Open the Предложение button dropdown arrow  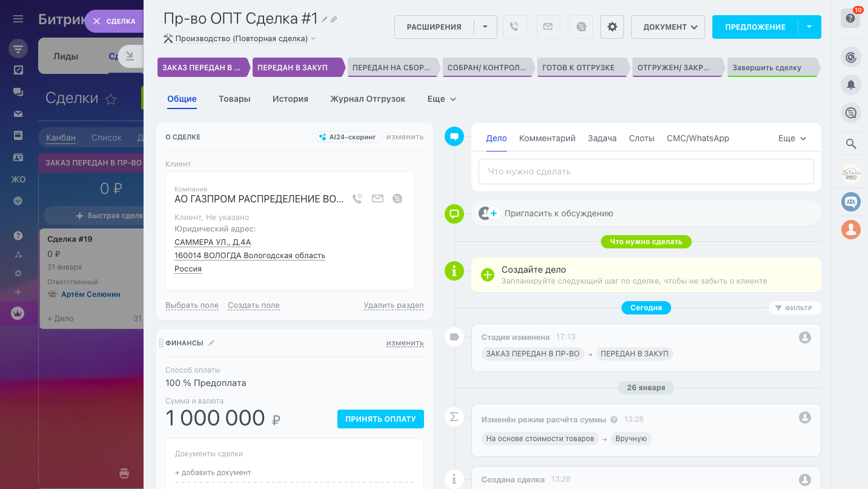click(809, 27)
